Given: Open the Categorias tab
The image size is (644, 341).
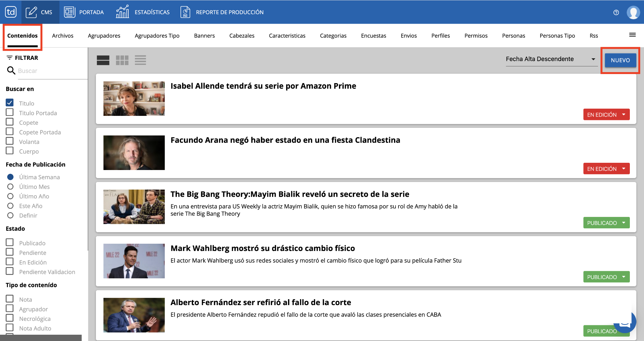Looking at the screenshot, I should point(333,36).
